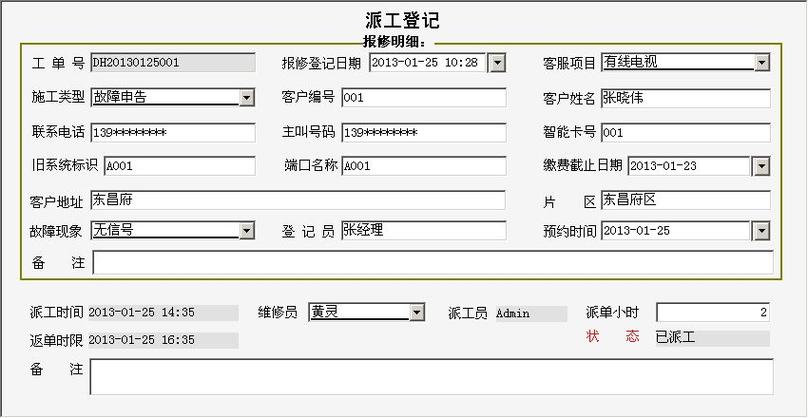Image resolution: width=808 pixels, height=418 pixels.
Task: Click the 备注 field inside 报修明细 box
Action: point(433,262)
